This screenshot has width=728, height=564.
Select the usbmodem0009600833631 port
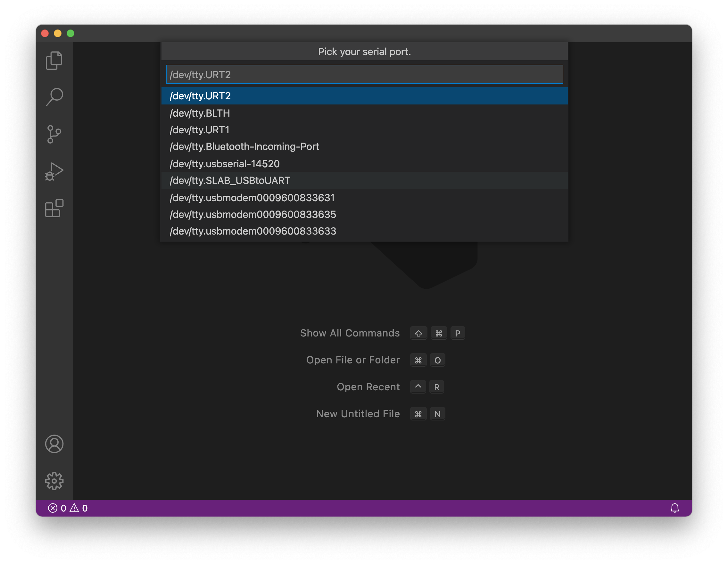point(252,198)
